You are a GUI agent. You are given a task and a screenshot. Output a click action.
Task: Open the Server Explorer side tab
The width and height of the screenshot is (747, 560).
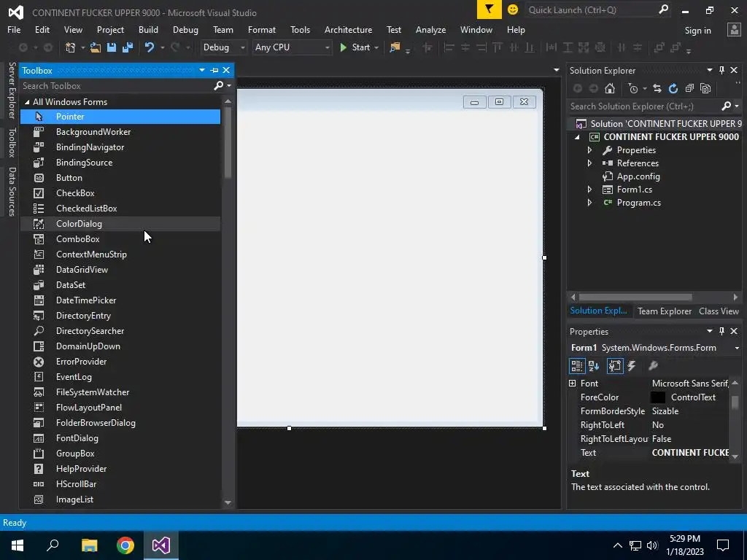[x=12, y=90]
